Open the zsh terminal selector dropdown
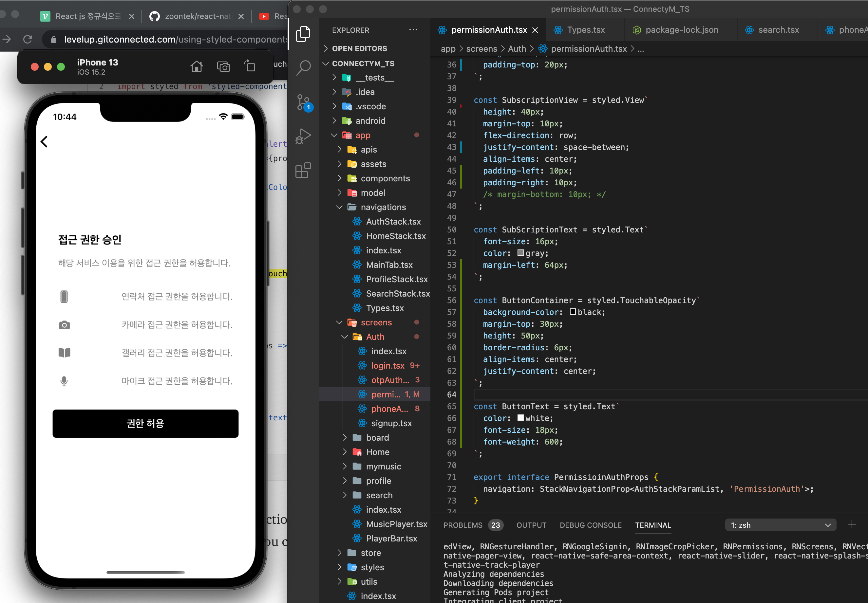The height and width of the screenshot is (603, 868). pos(780,525)
